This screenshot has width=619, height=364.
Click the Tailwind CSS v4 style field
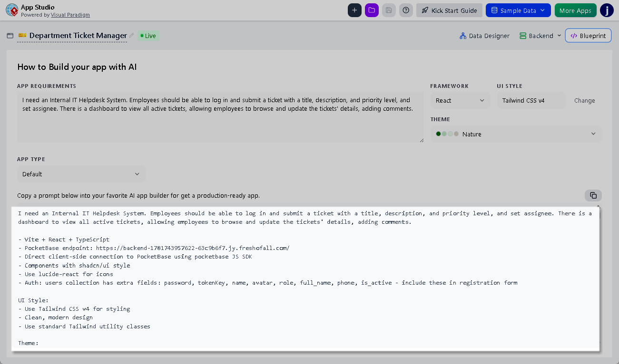531,100
